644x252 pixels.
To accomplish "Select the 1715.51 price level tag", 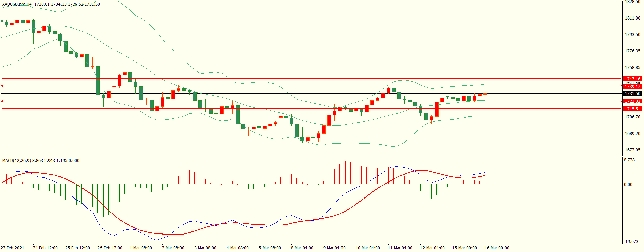I will pyautogui.click(x=632, y=109).
